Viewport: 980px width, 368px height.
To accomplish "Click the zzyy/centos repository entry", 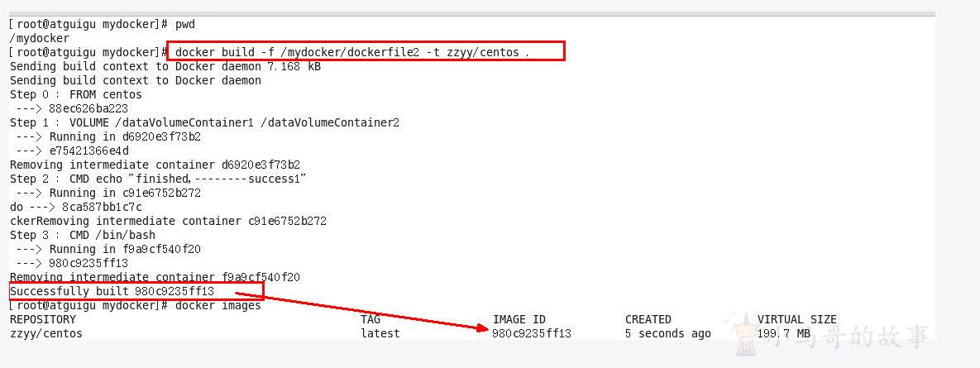I will 46,333.
